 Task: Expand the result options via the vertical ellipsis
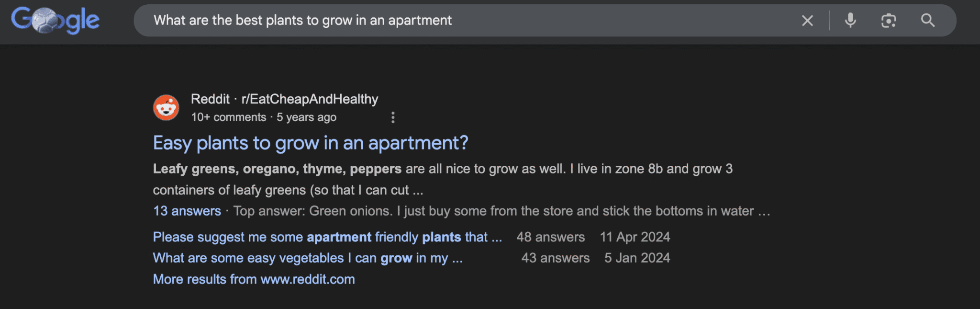click(393, 117)
